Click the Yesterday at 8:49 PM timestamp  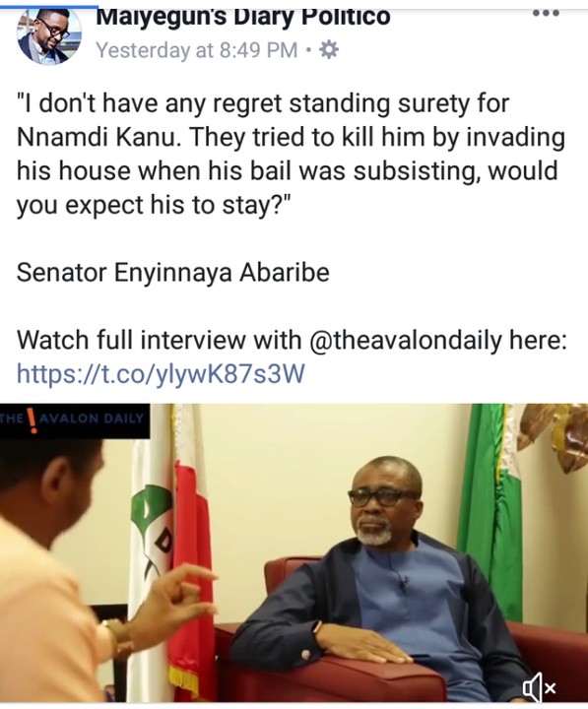(x=197, y=50)
